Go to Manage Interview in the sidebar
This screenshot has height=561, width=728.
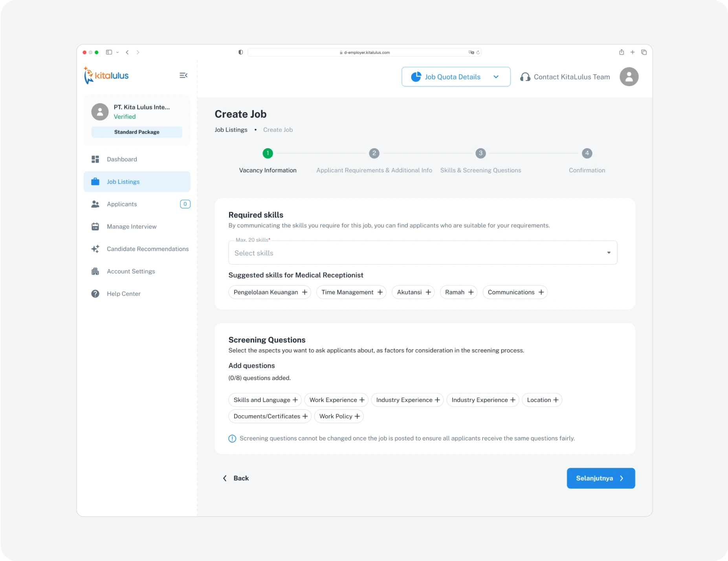131,227
